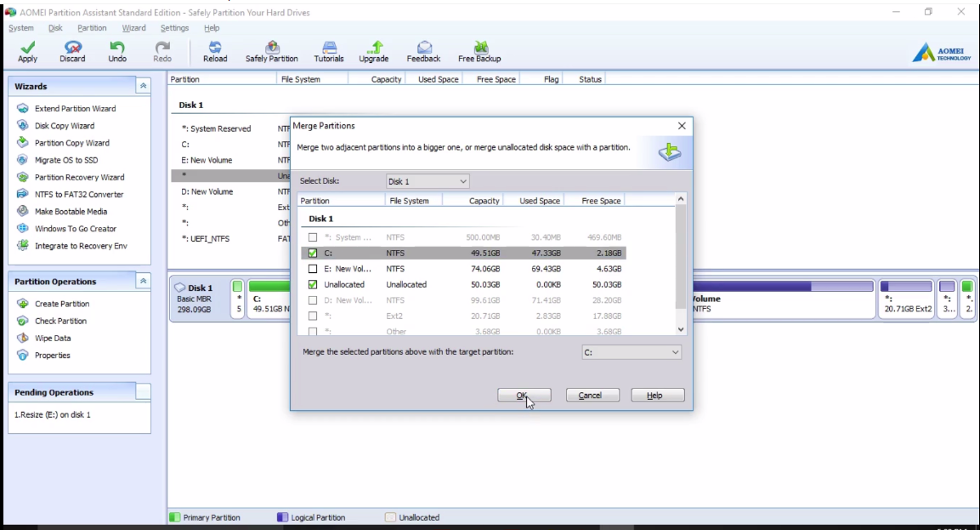
Task: Open the Migrate OS to SSD wizard
Action: [x=65, y=160]
